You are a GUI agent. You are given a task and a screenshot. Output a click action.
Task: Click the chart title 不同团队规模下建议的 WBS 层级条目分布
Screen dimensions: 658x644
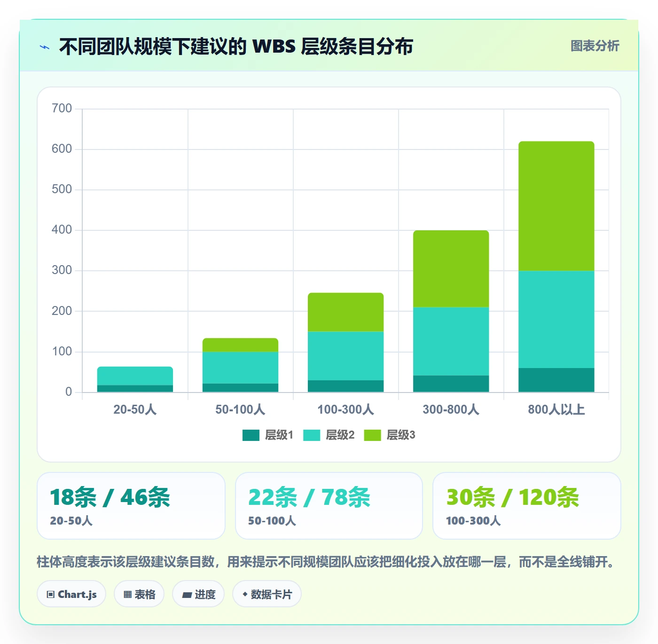click(x=236, y=47)
